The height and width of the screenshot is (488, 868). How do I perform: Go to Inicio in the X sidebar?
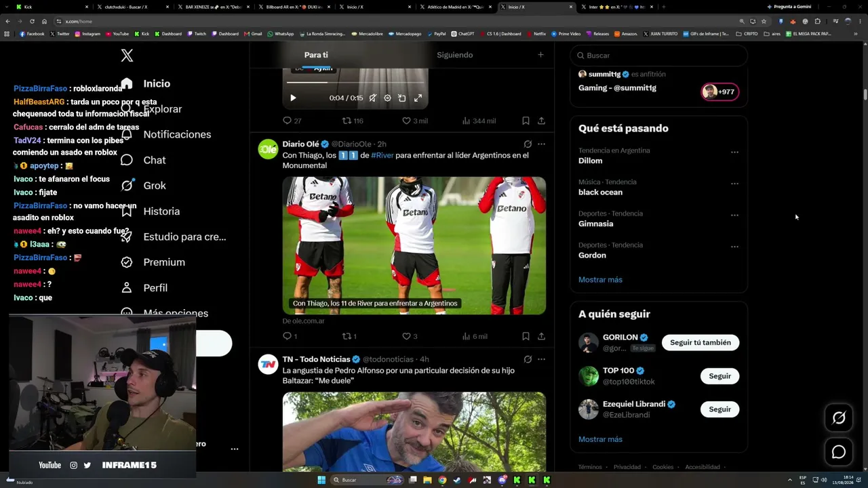[146, 83]
